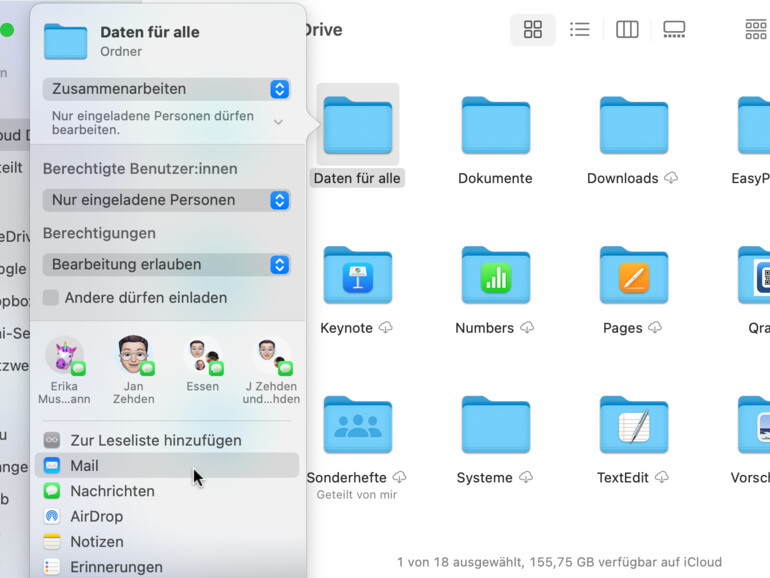Open the Bearbeitung erlauben dropdown
770x578 pixels.
(167, 264)
